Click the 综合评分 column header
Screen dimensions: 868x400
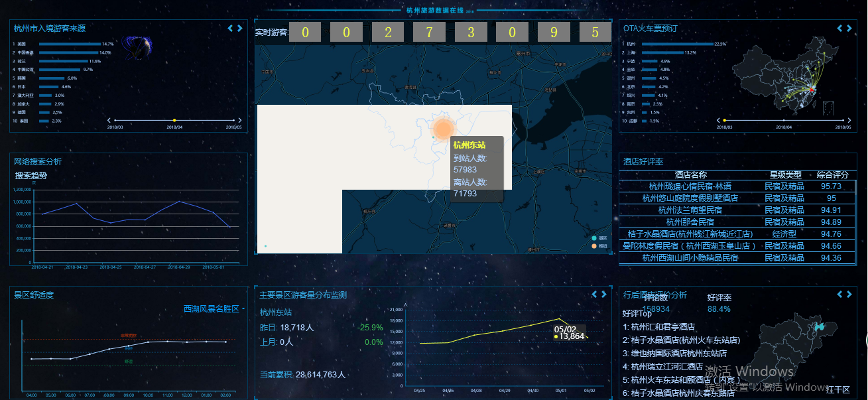pos(832,175)
